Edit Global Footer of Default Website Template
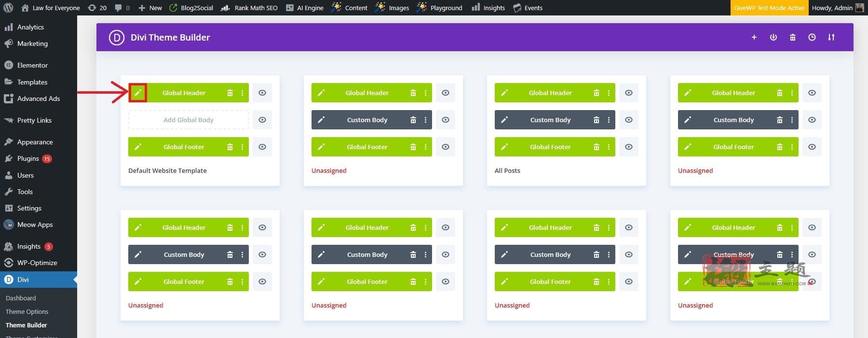The height and width of the screenshot is (338, 868). click(138, 147)
